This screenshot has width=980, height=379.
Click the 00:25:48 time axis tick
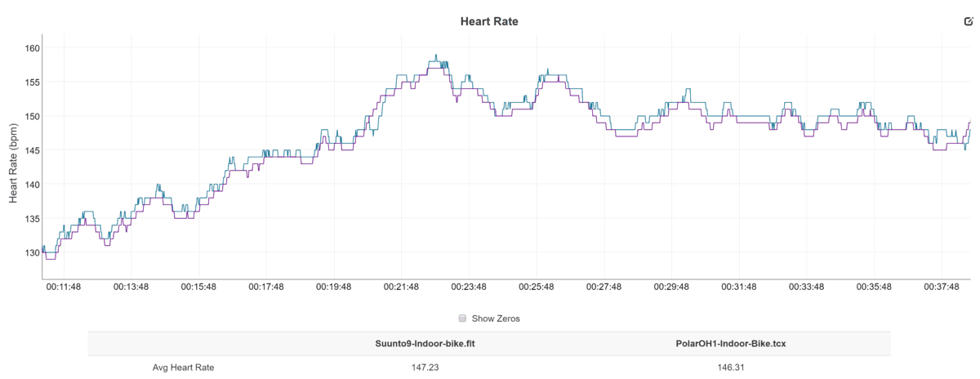(537, 287)
